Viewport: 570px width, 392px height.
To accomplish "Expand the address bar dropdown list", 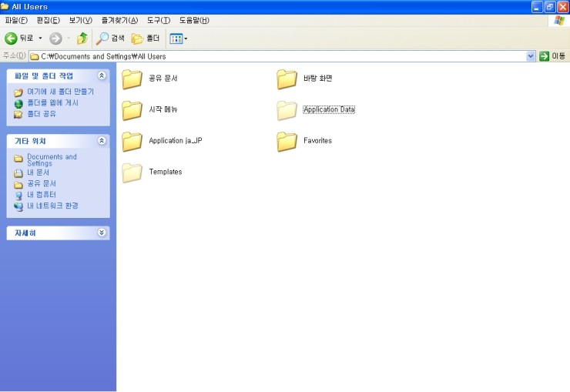I will tap(531, 56).
